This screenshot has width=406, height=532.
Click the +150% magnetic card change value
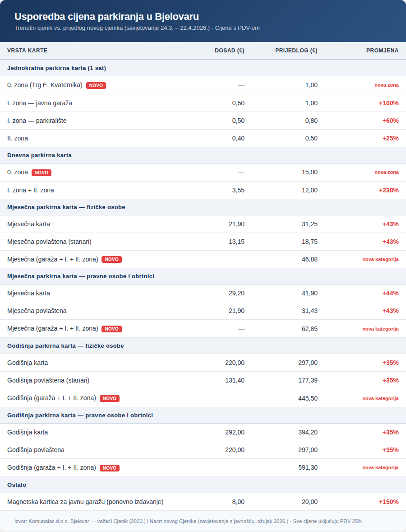[388, 502]
